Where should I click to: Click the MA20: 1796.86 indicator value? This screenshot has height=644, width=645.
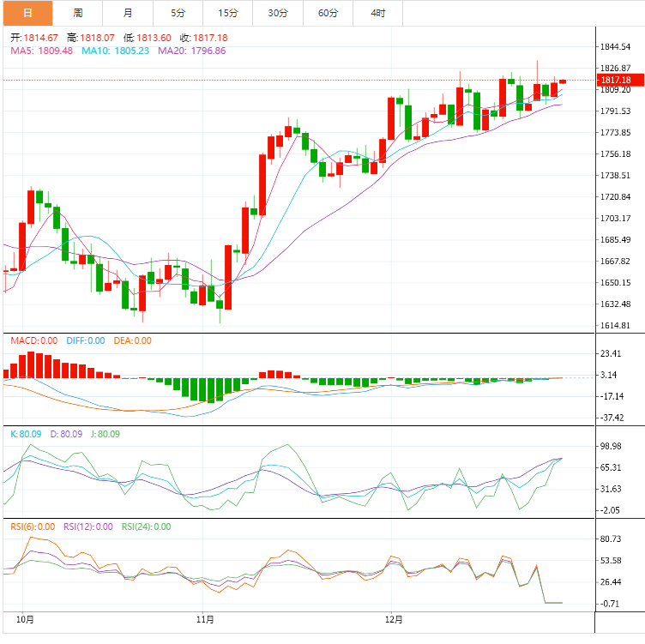[x=191, y=51]
